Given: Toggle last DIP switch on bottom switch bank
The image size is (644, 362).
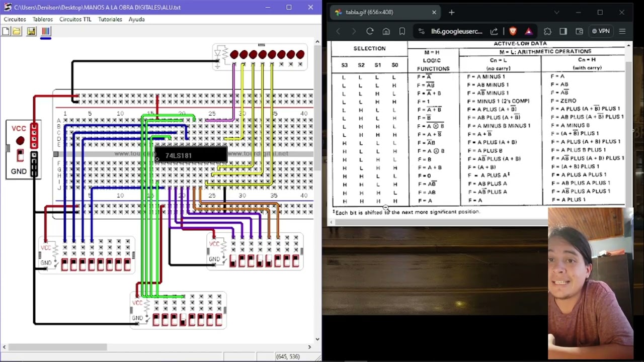Looking at the screenshot, I should click(218, 319).
